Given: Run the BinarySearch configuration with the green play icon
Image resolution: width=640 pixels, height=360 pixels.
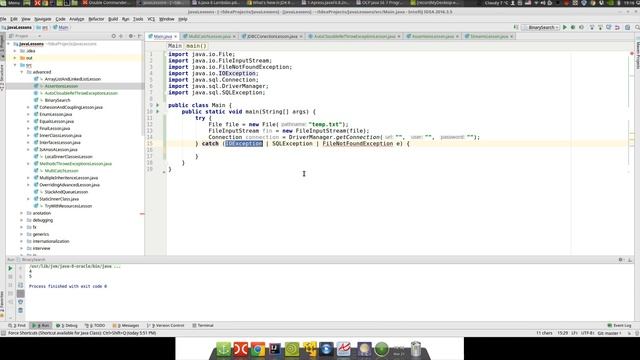Looking at the screenshot, I should point(565,27).
